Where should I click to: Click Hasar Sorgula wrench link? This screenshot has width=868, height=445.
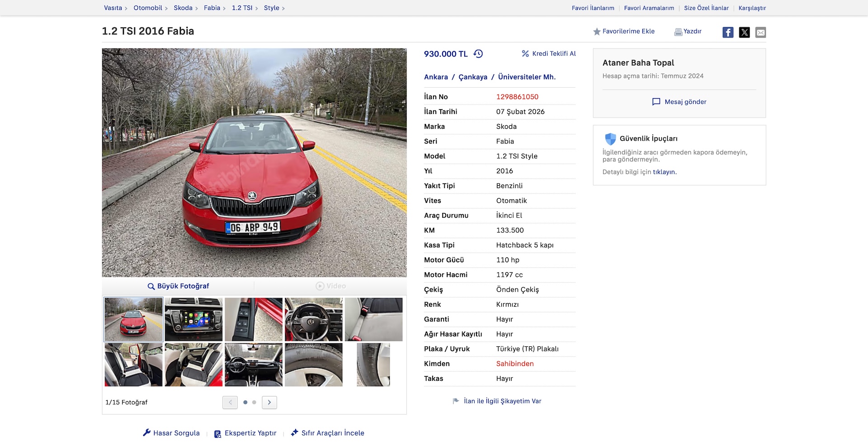coord(171,433)
